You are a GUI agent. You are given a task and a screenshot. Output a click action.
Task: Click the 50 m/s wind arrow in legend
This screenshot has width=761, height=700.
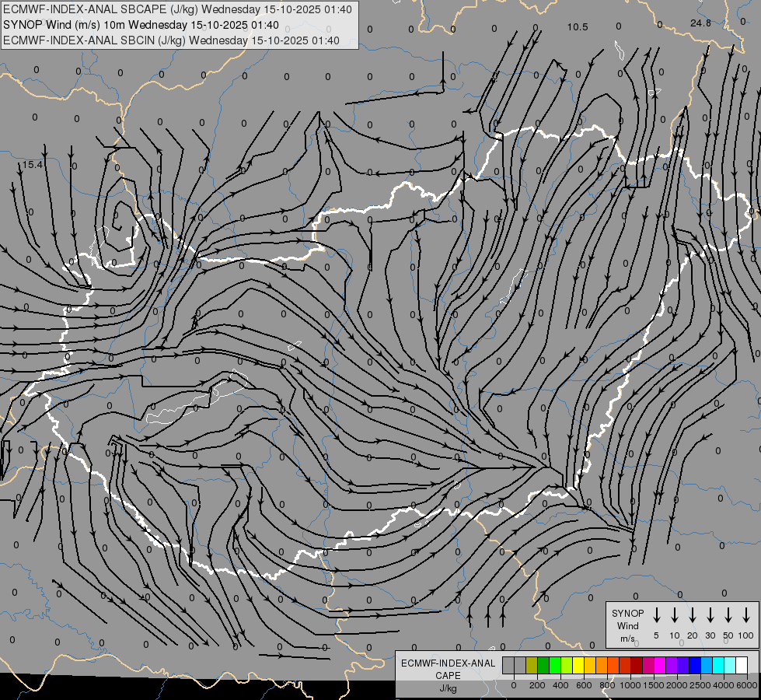pos(728,614)
